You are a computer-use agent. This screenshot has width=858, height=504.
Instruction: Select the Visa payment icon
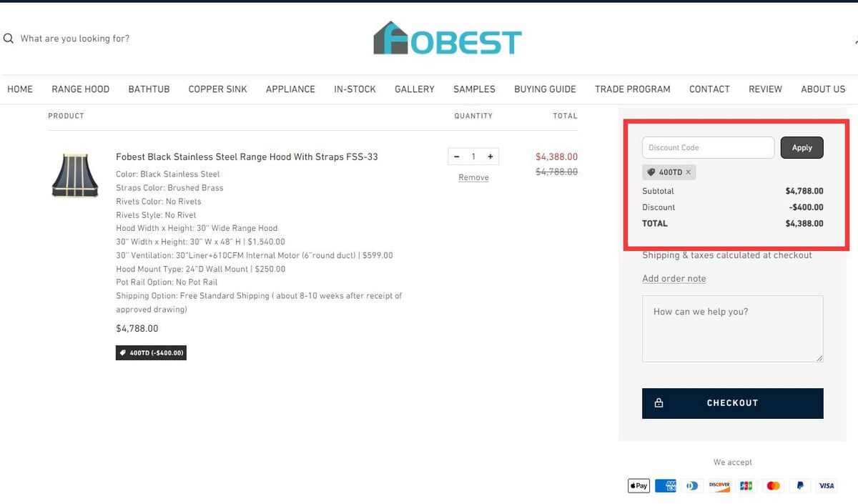tap(827, 485)
